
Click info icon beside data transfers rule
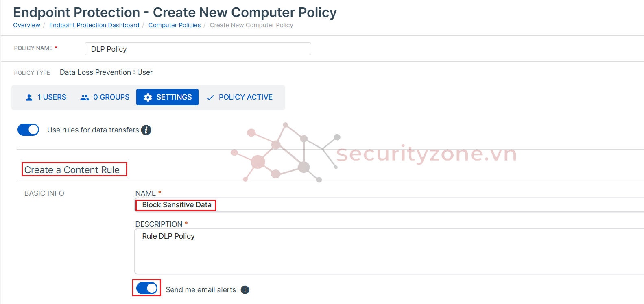click(146, 130)
